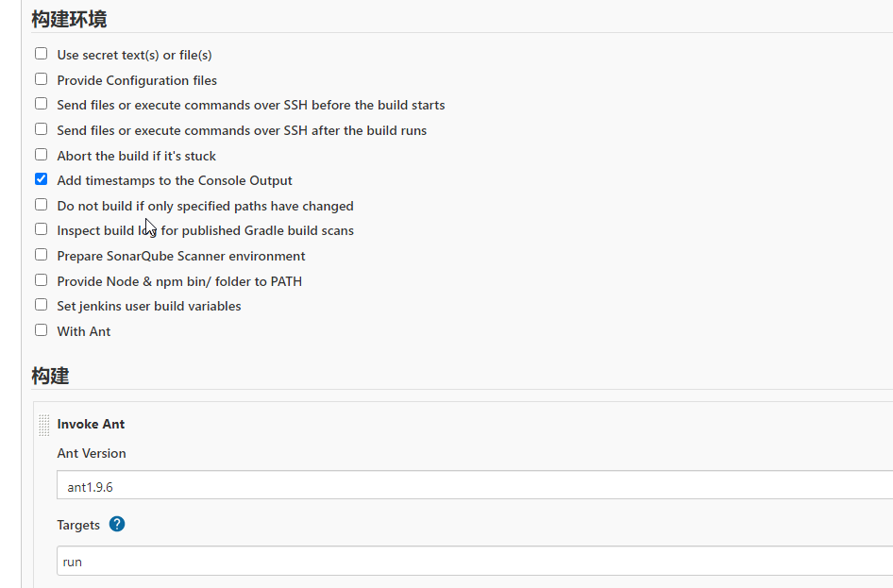Check Prepare SonarQube Scanner environment
This screenshot has height=588, width=893.
coord(41,255)
